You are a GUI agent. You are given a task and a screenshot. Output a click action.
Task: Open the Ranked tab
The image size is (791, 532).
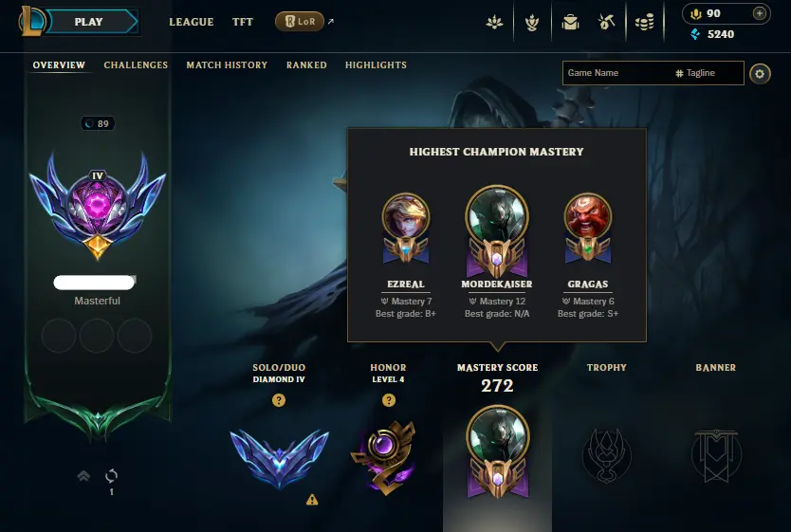coord(306,65)
